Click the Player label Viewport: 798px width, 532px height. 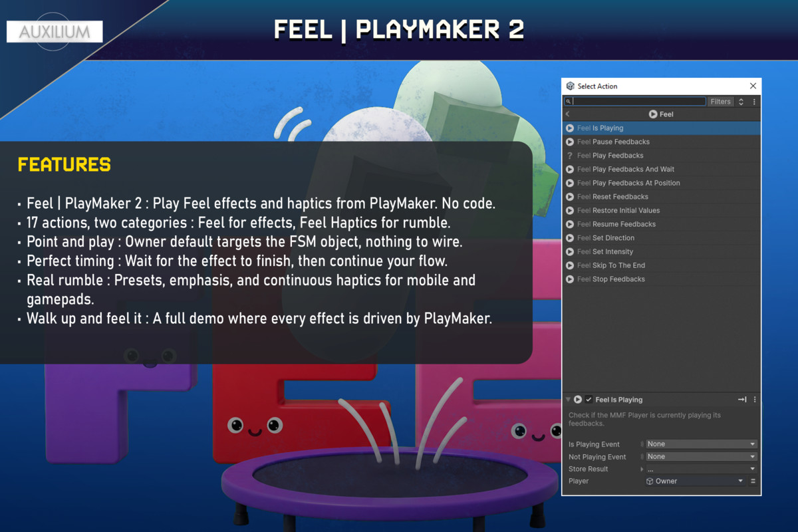coord(579,481)
